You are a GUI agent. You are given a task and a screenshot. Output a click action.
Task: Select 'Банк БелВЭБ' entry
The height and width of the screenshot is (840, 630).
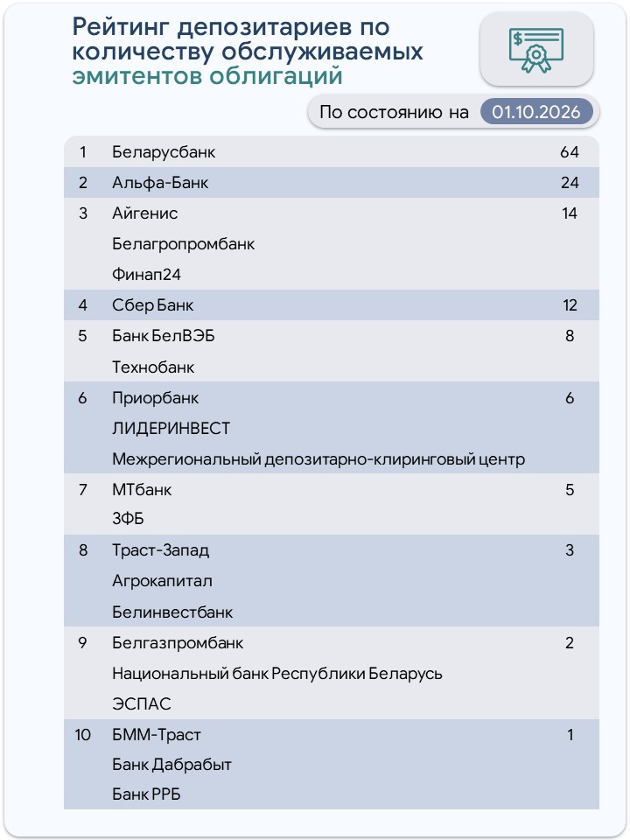tap(164, 336)
